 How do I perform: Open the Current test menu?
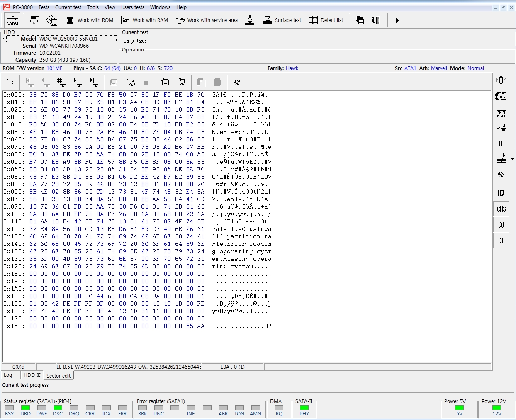click(x=68, y=7)
